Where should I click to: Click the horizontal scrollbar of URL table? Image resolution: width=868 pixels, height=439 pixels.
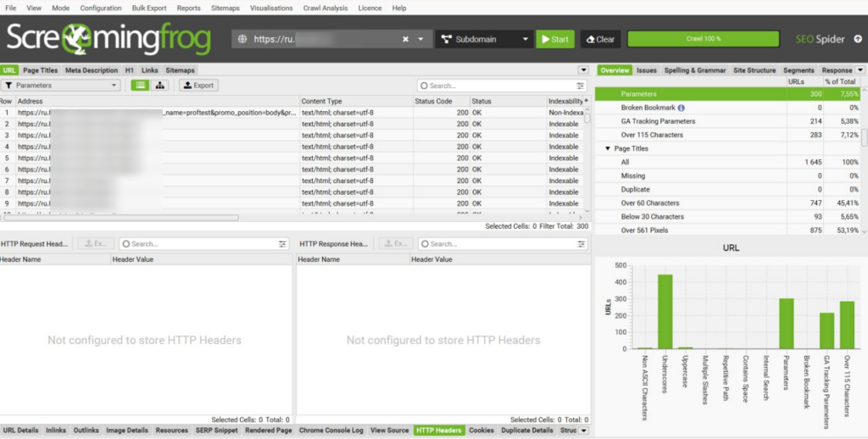point(120,218)
